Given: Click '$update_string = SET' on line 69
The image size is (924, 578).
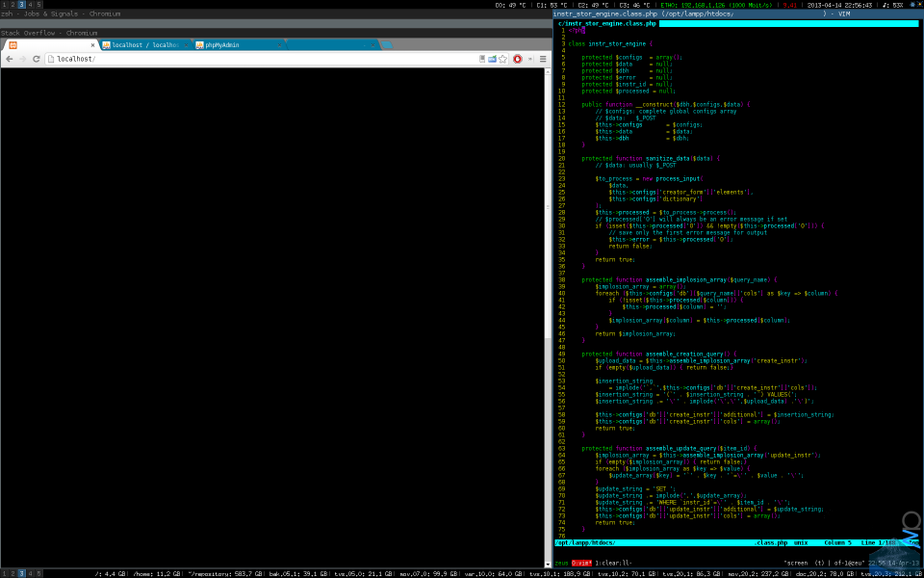Looking at the screenshot, I should tap(636, 489).
